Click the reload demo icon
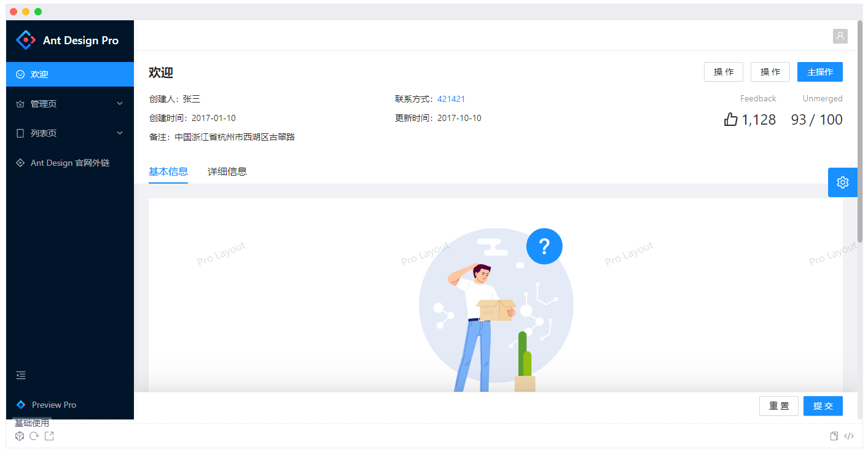This screenshot has height=452, width=868. 34,436
